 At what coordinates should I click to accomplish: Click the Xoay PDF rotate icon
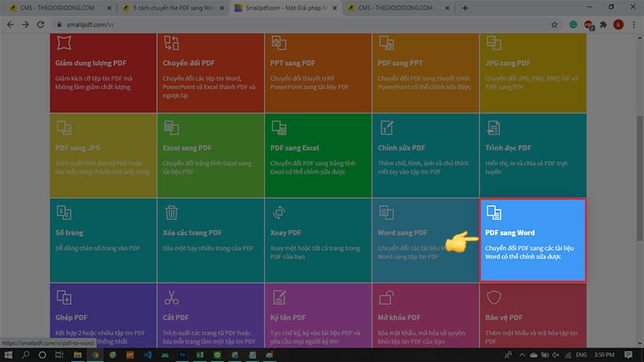(x=279, y=212)
